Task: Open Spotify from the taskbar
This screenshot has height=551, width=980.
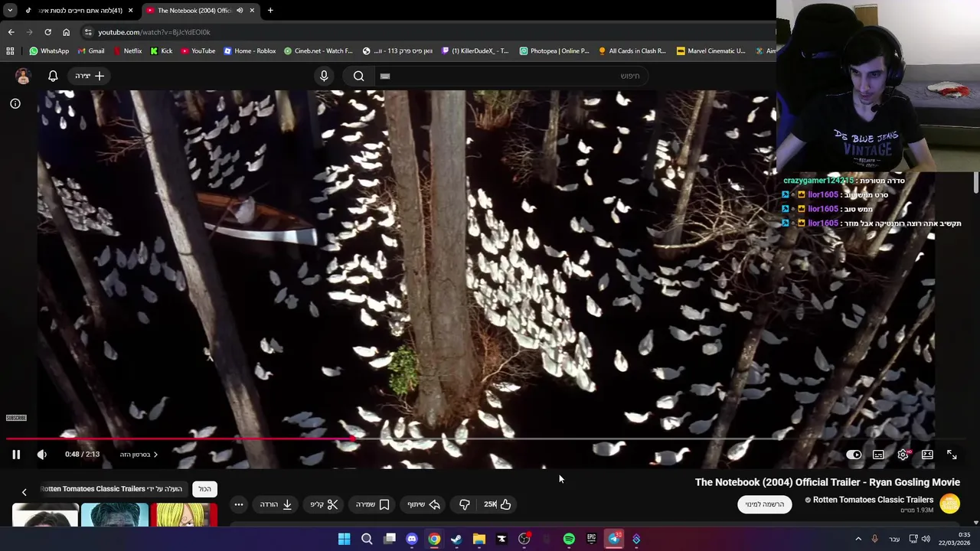Action: (569, 540)
